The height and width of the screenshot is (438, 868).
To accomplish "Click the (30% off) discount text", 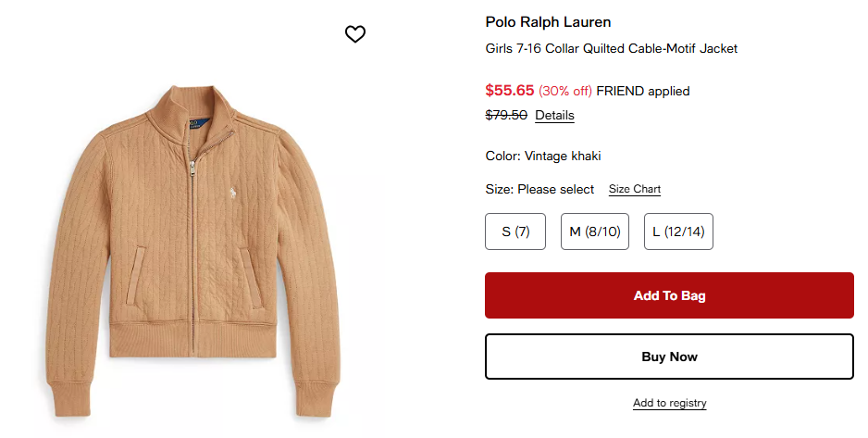I will tap(565, 91).
